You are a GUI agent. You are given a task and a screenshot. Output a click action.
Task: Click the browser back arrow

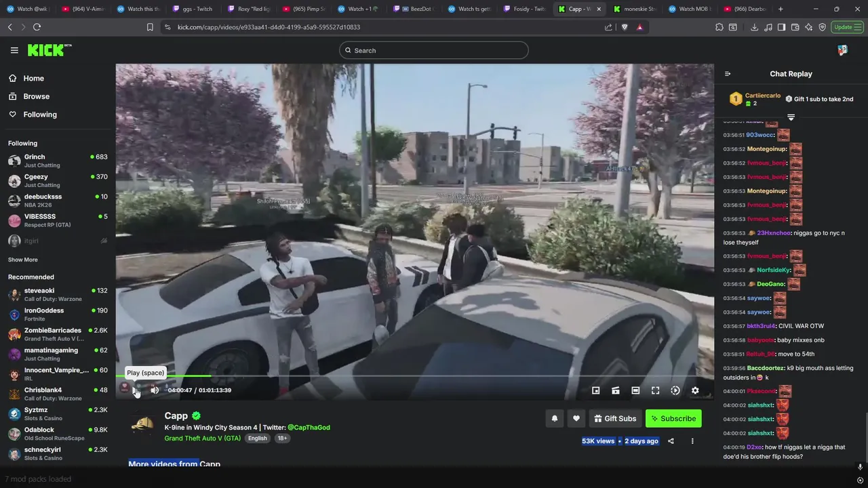[10, 27]
